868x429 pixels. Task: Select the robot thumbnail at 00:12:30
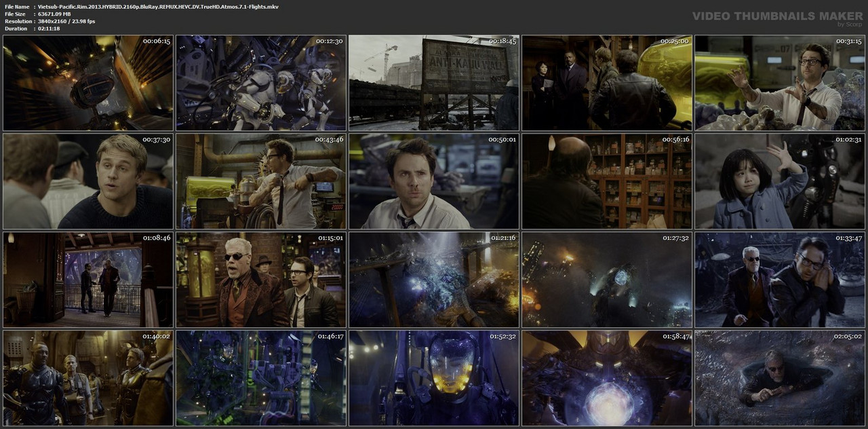(x=261, y=83)
